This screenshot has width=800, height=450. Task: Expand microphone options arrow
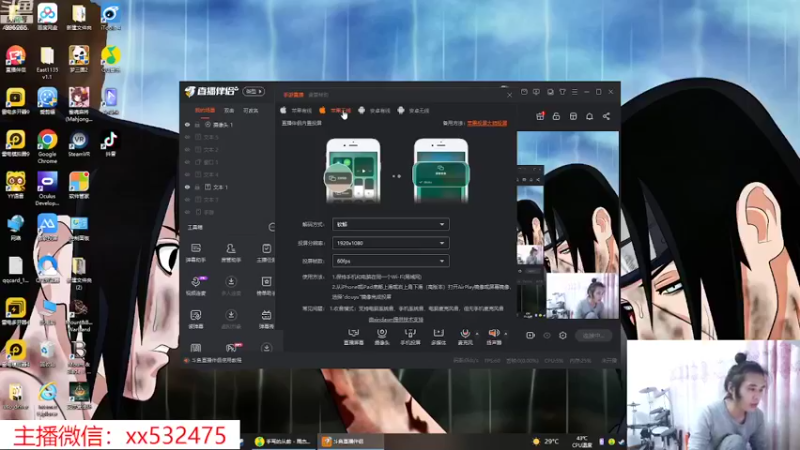coord(477,334)
